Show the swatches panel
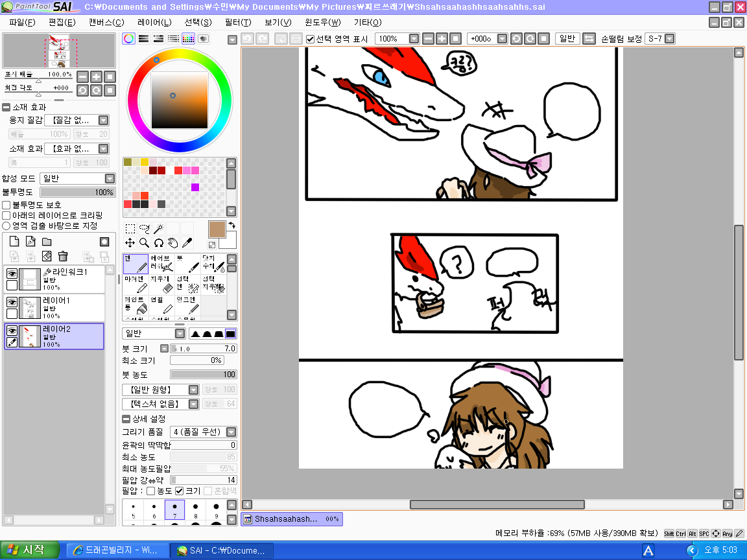 pyautogui.click(x=188, y=39)
